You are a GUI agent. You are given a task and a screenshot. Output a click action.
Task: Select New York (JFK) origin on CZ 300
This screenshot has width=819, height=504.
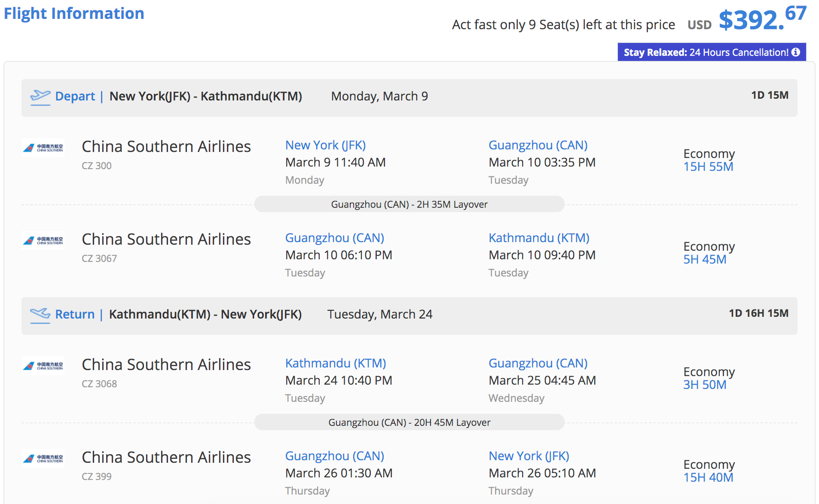(x=325, y=145)
